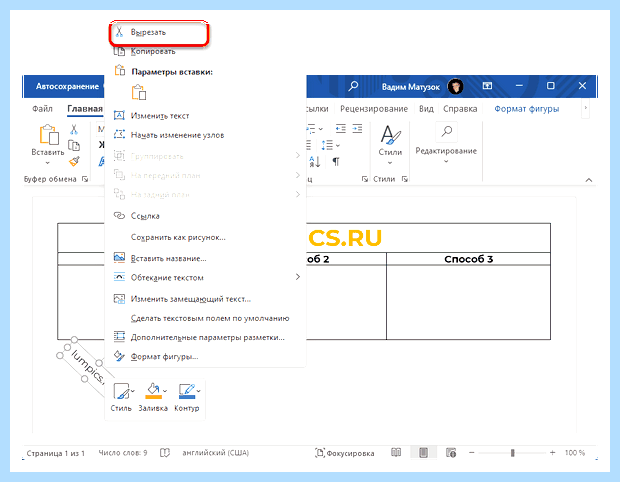Toggle paragraph marks ¶ icon

336,161
